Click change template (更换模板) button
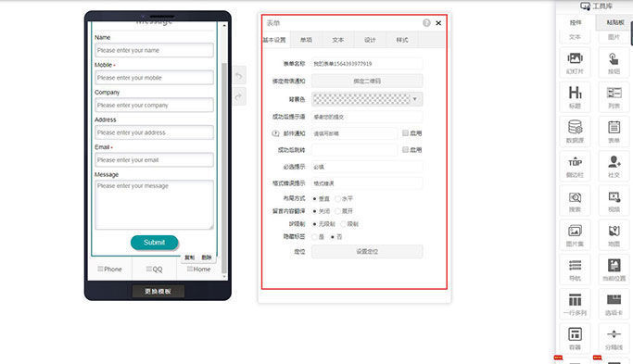This screenshot has height=364, width=633. (158, 291)
